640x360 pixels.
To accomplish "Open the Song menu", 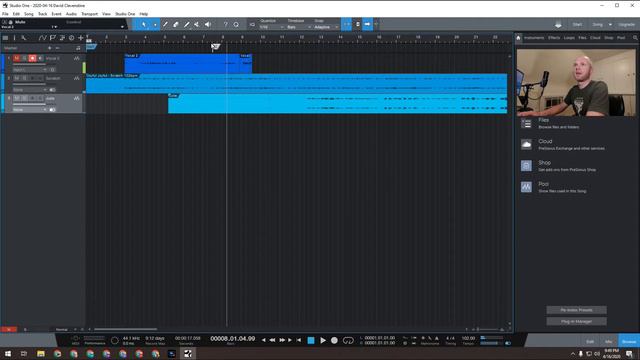I will coord(29,14).
